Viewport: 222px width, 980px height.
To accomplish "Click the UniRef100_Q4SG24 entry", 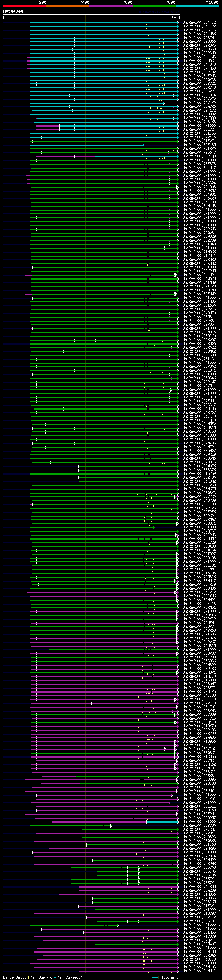I will coord(199,183).
